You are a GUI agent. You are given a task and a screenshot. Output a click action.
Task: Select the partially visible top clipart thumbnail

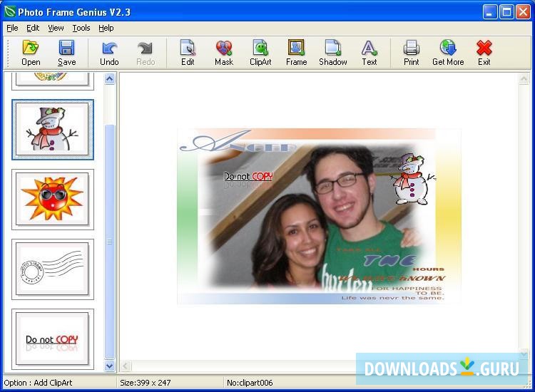(x=53, y=81)
